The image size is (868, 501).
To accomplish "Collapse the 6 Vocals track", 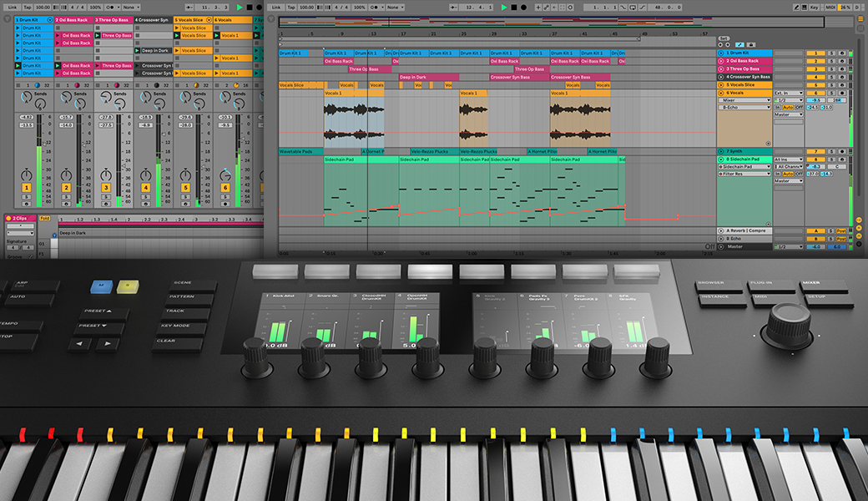I will [x=721, y=93].
